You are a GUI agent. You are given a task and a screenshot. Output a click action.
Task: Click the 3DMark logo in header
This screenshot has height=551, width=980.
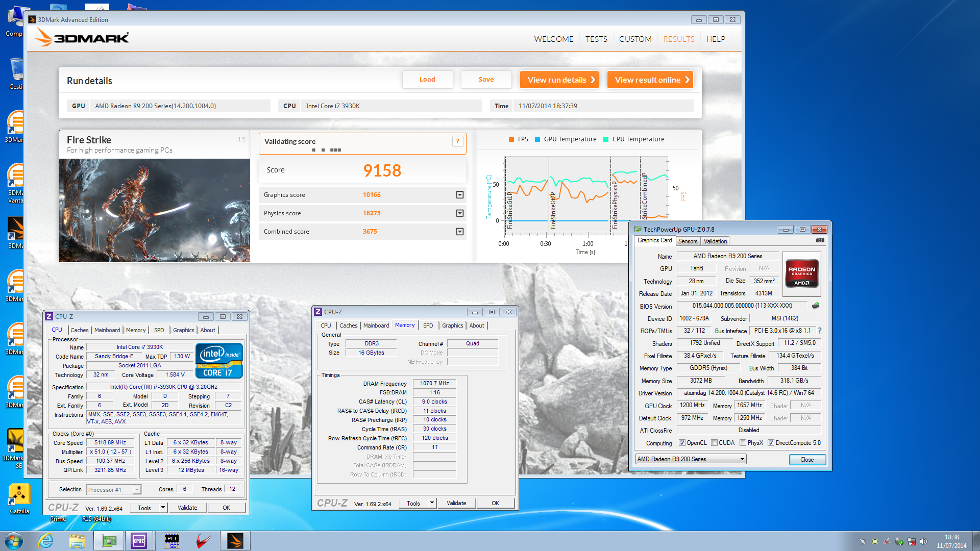[x=82, y=38]
